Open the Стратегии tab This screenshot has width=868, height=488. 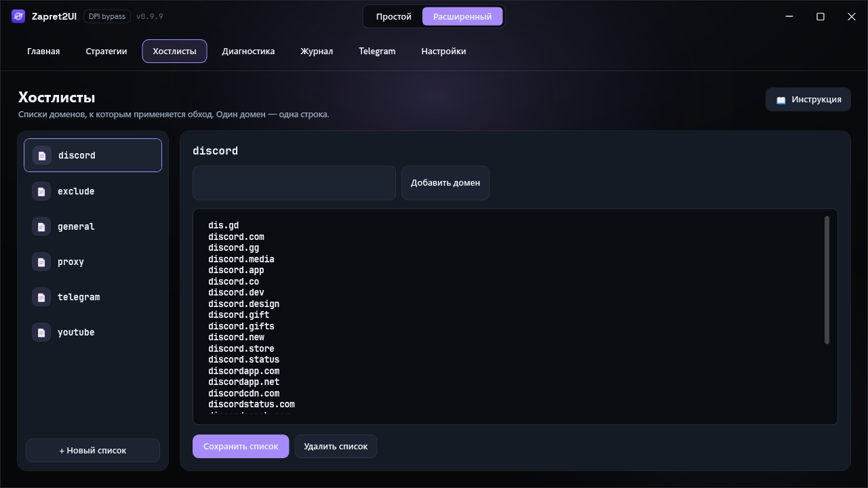(106, 51)
